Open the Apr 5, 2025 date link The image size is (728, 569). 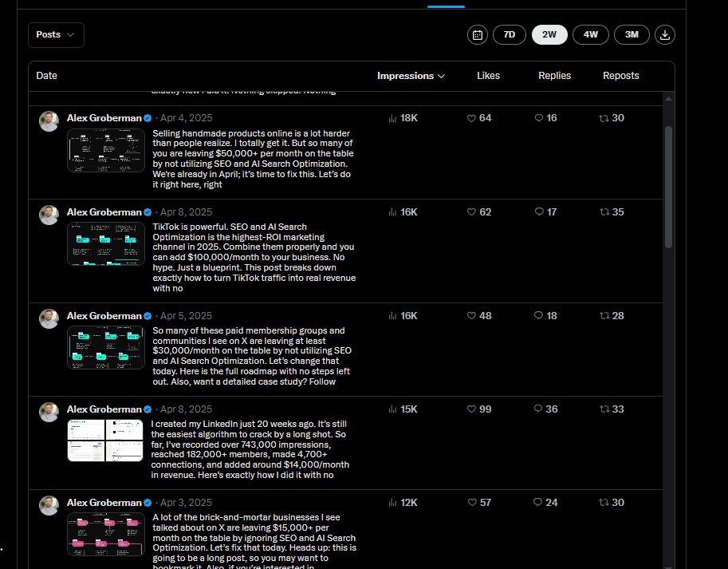point(186,316)
